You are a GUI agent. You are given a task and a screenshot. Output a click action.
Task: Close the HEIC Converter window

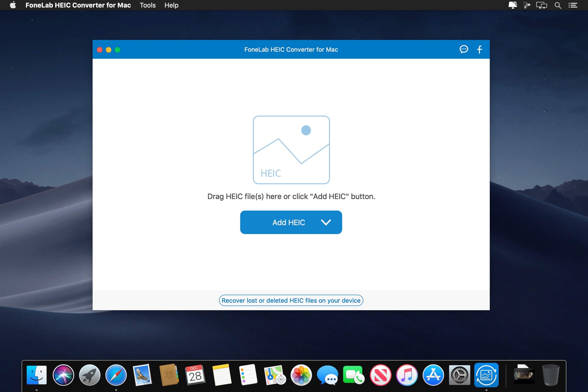pos(99,50)
